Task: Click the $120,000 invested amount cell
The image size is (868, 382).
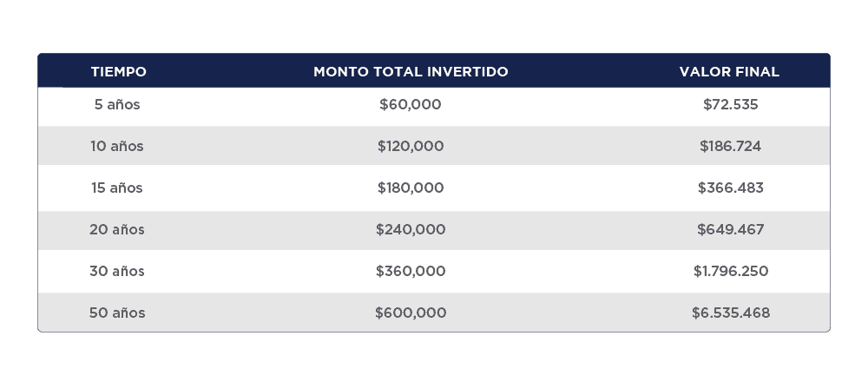Action: pos(411,147)
